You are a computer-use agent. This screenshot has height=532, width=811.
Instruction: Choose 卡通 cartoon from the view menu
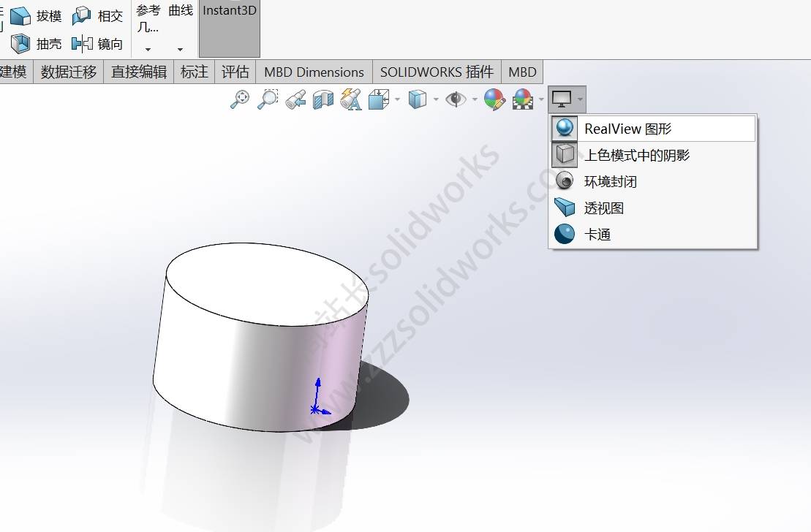pyautogui.click(x=597, y=235)
